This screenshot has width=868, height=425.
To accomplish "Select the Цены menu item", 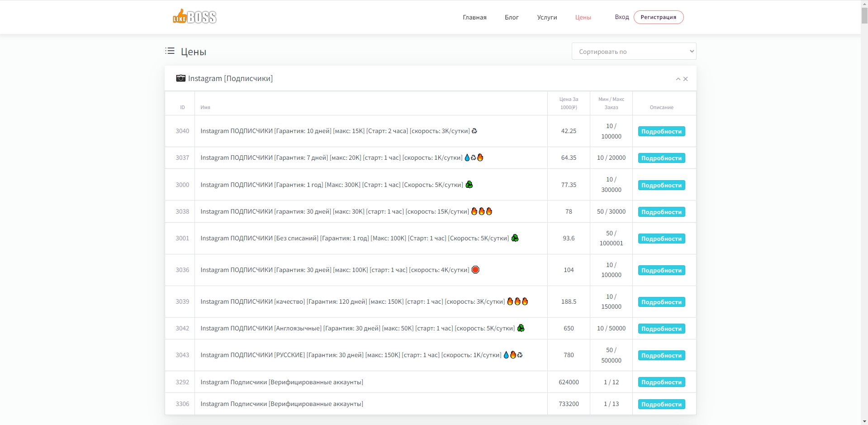I will [583, 17].
